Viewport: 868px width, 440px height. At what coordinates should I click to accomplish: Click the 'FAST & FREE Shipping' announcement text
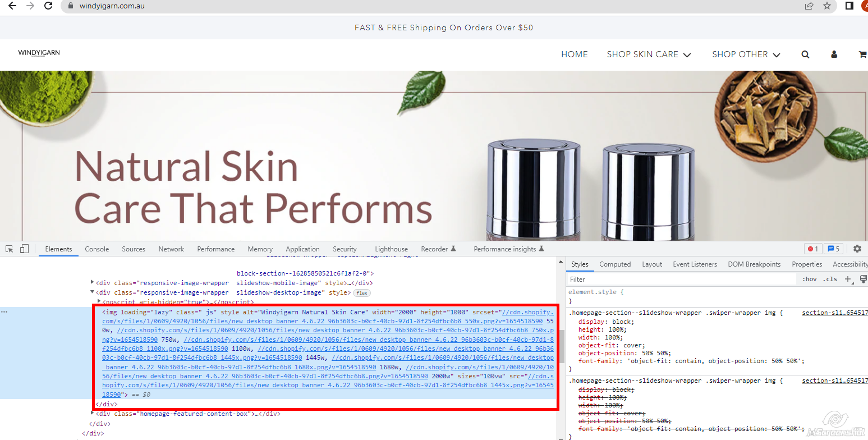[444, 27]
